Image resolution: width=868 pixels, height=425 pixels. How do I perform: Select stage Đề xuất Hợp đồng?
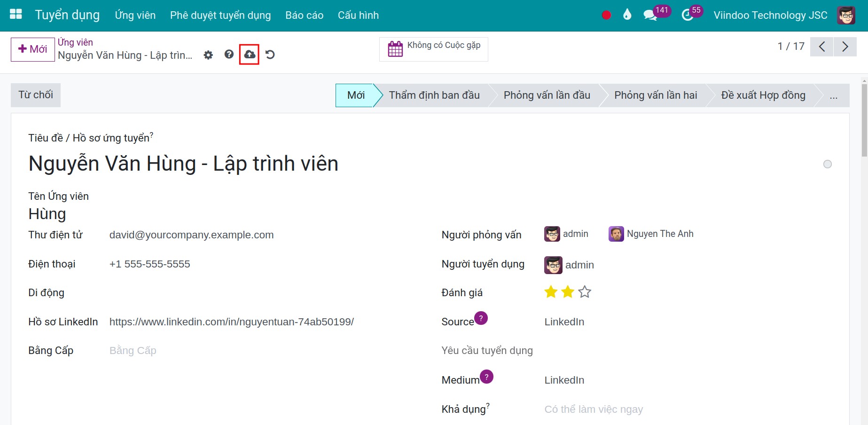tap(763, 95)
